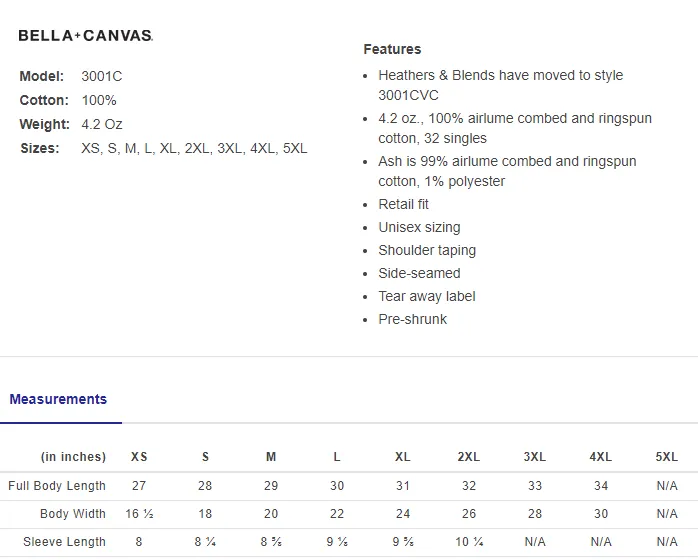Click the Unisex sizing feature item

419,227
